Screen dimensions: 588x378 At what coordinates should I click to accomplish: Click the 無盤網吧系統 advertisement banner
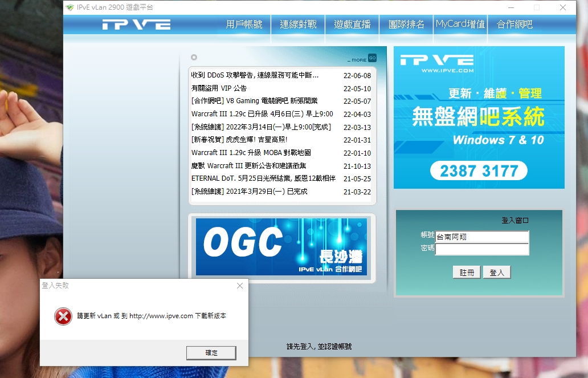click(479, 117)
